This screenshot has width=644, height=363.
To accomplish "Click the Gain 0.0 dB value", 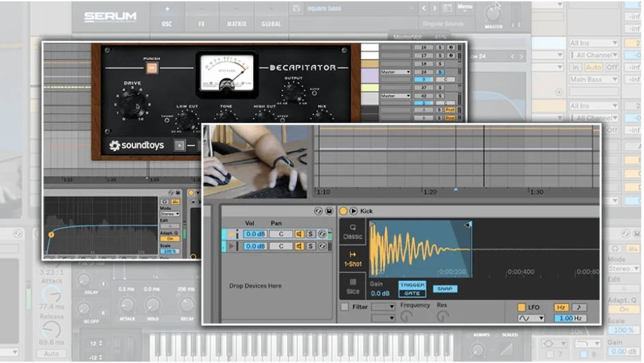I will pyautogui.click(x=380, y=293).
